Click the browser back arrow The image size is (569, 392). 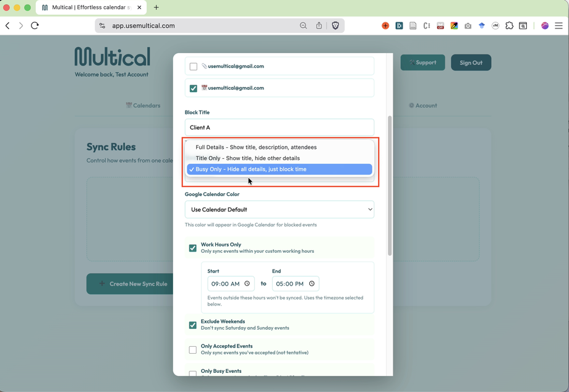[7, 26]
